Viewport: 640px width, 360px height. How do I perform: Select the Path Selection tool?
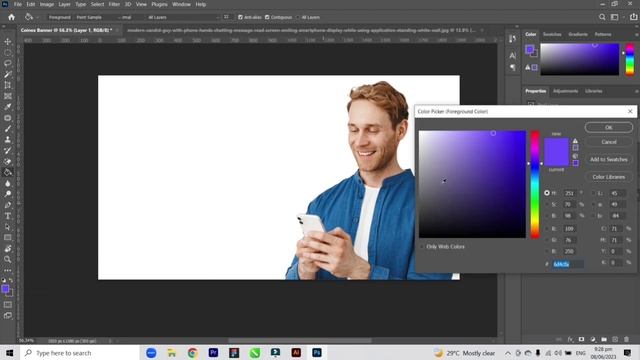click(8, 227)
